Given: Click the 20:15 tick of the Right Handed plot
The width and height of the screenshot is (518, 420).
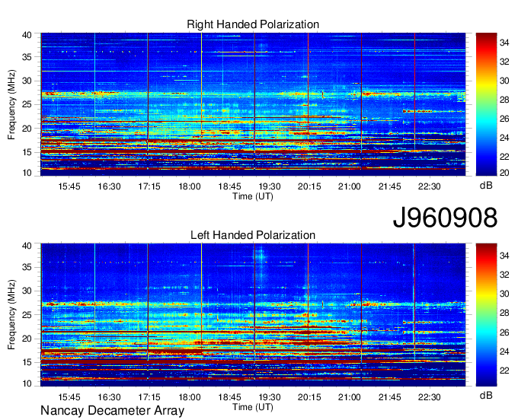Looking at the screenshot, I should [x=309, y=186].
